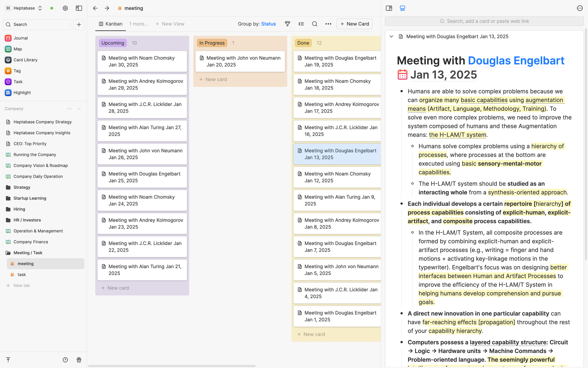Collapse the Douglas Engelbart card chevron
The image size is (588, 368).
coord(391,37)
